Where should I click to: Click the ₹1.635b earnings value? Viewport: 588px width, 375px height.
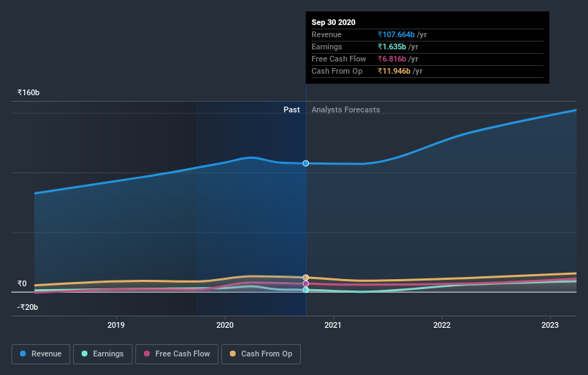click(x=392, y=47)
